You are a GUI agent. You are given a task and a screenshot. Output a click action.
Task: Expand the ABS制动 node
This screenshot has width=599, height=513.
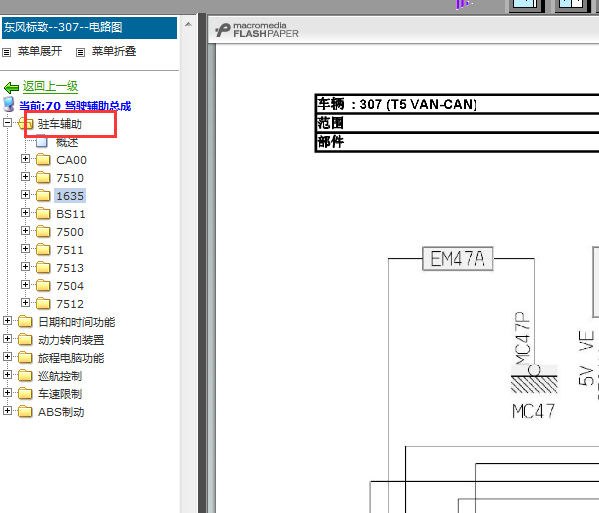pos(7,410)
